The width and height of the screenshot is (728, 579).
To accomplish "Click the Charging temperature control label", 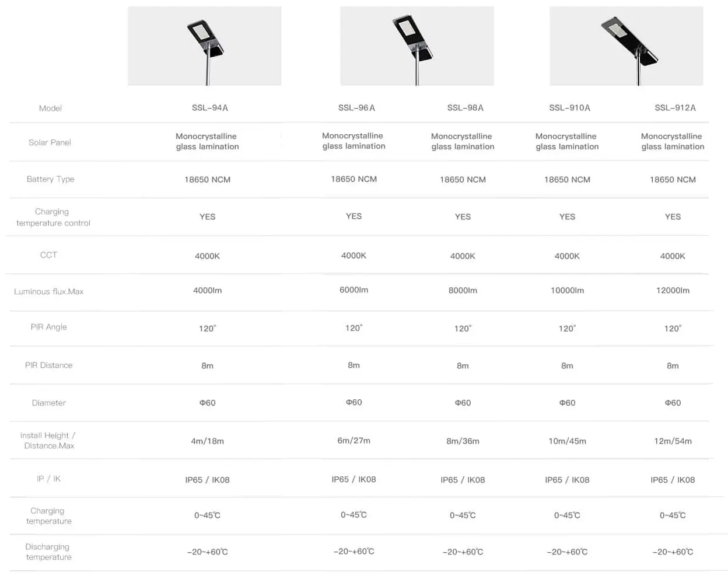I will pyautogui.click(x=53, y=217).
